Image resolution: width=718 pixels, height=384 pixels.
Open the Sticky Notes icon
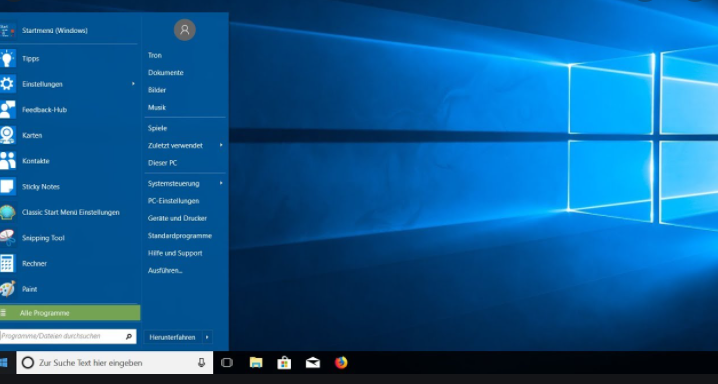(7, 187)
